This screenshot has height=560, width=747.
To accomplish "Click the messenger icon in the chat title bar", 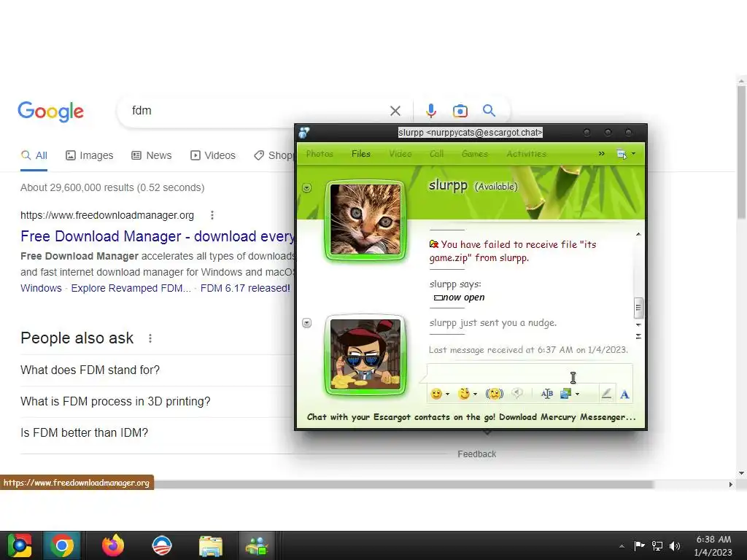I will point(304,133).
